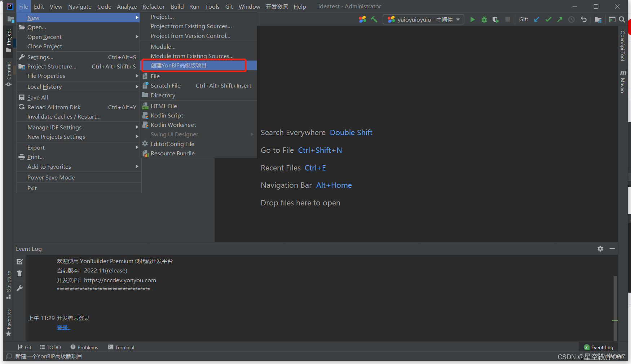Open the TODO bottom tab
This screenshot has width=631, height=364.
(x=50, y=347)
